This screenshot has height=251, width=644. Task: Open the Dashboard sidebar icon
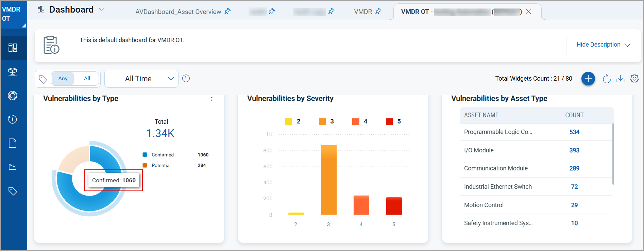tap(13, 48)
